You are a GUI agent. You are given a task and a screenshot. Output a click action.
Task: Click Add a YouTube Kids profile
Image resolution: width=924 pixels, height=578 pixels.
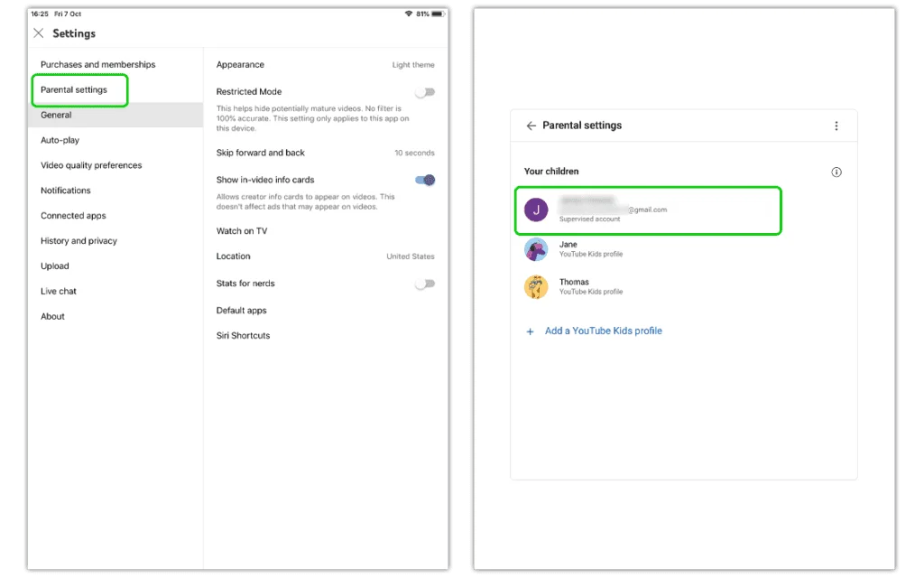coord(604,331)
